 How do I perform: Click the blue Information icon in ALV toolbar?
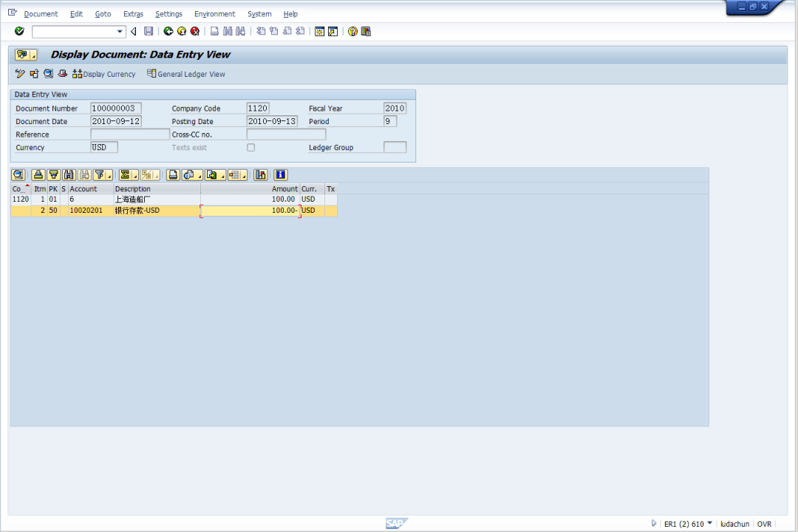tap(280, 175)
